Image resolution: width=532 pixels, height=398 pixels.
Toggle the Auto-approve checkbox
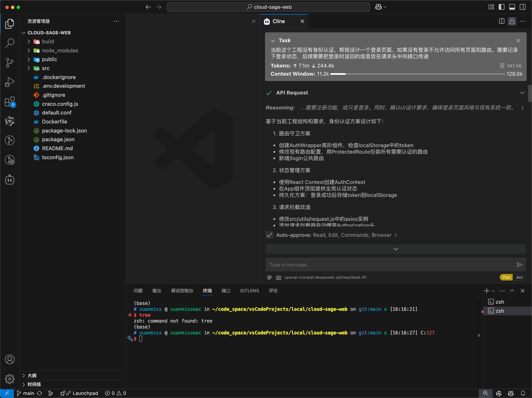point(270,235)
